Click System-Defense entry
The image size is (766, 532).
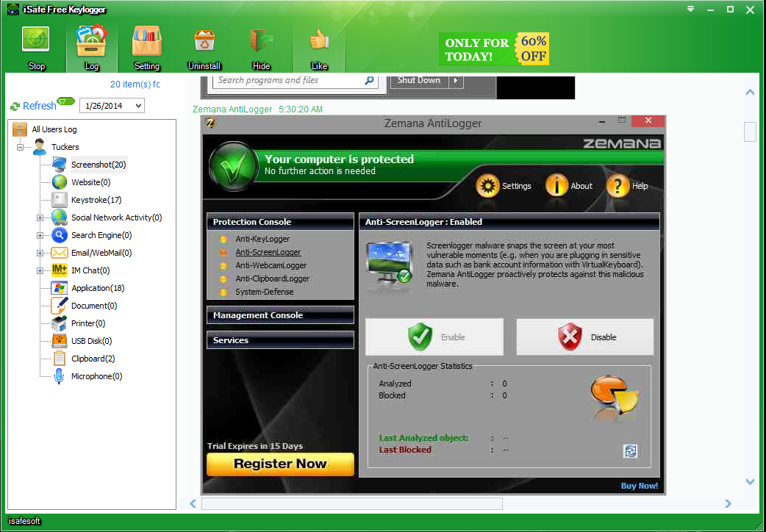265,292
